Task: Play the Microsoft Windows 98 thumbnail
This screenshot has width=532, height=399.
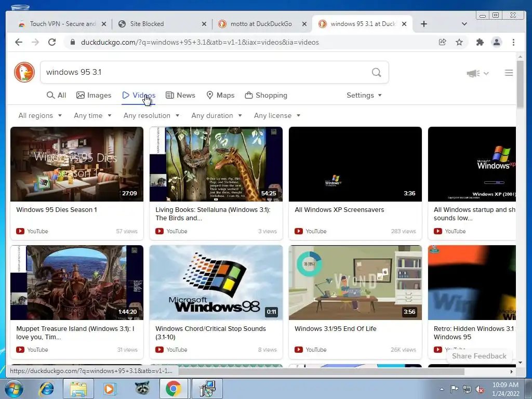Action: (216, 283)
